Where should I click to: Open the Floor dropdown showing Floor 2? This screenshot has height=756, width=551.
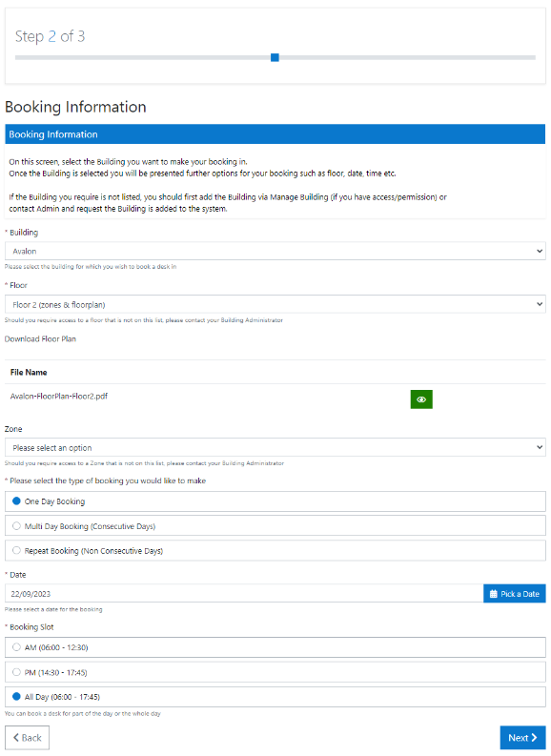[x=275, y=304]
